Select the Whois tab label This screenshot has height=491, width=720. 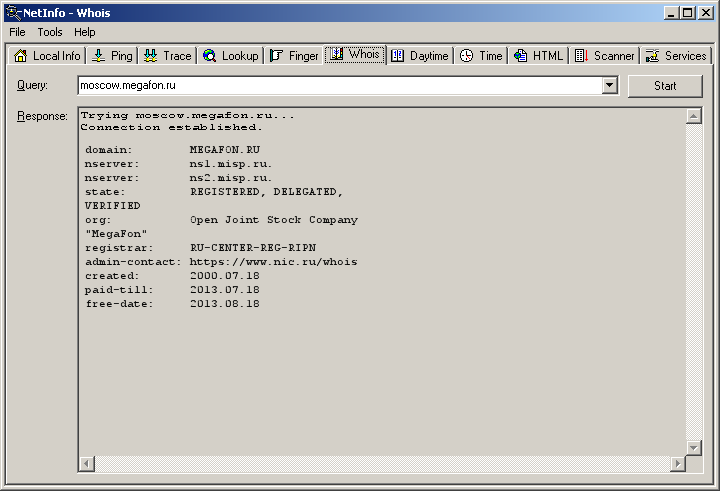click(364, 54)
